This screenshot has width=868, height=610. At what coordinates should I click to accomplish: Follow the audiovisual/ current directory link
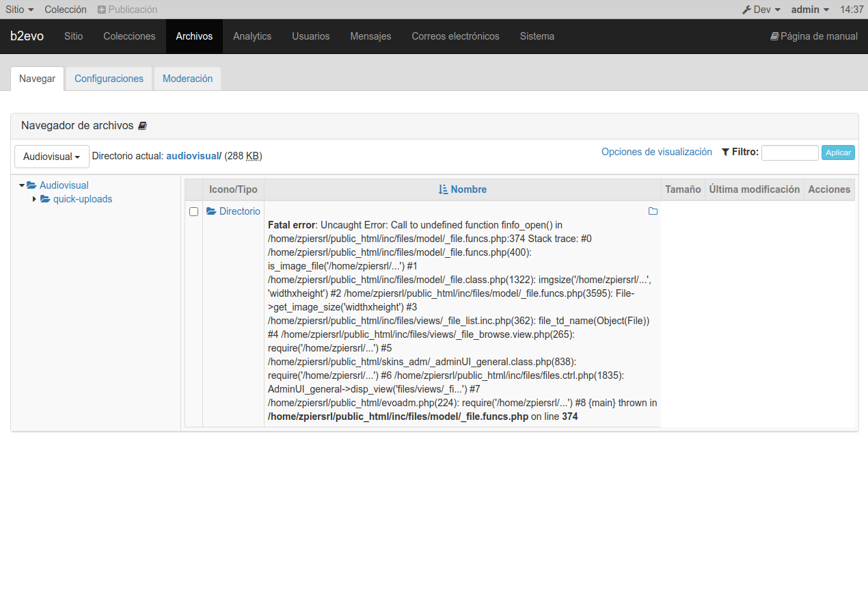(194, 156)
